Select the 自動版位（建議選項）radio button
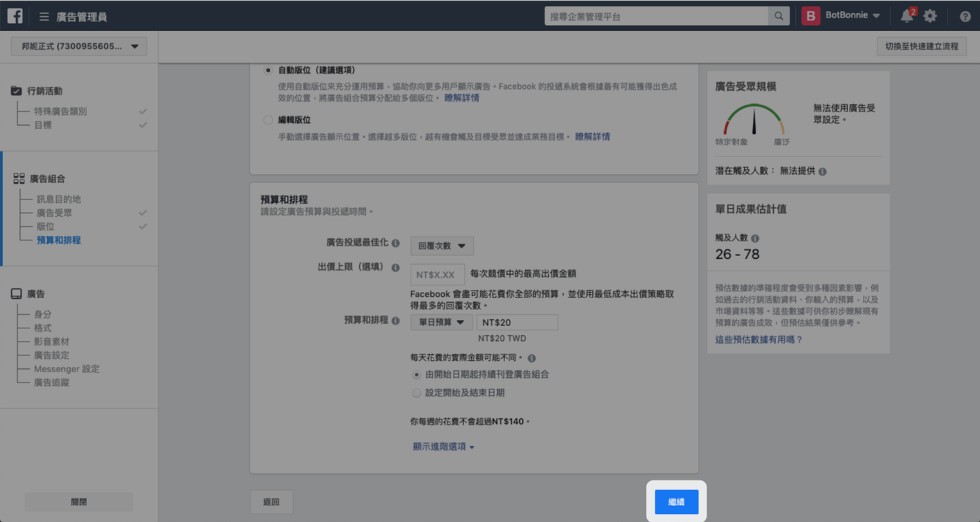The image size is (980, 522). (x=268, y=71)
